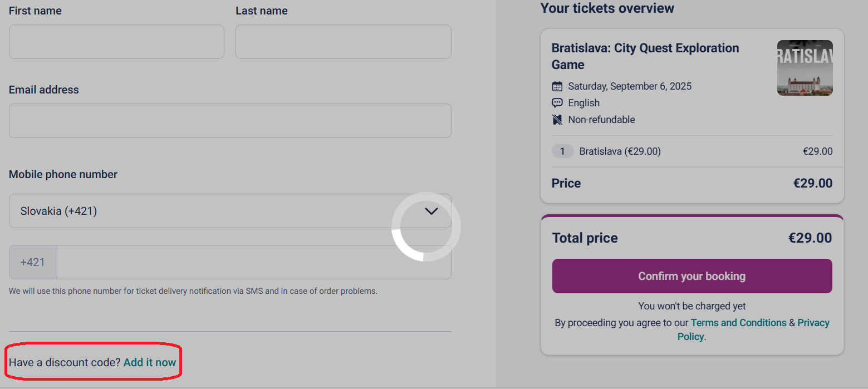Click the Total price €29.00 amount
The height and width of the screenshot is (389, 868).
point(810,238)
